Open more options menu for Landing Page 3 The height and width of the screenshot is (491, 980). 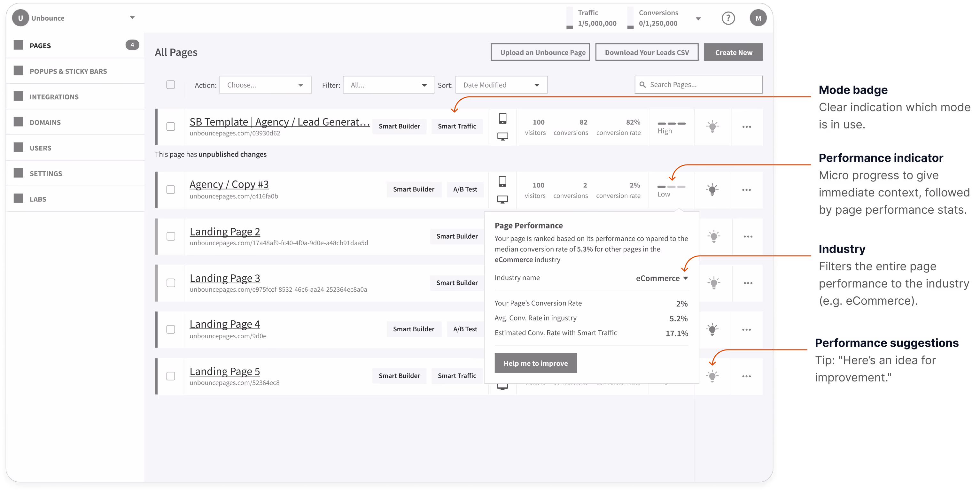748,283
